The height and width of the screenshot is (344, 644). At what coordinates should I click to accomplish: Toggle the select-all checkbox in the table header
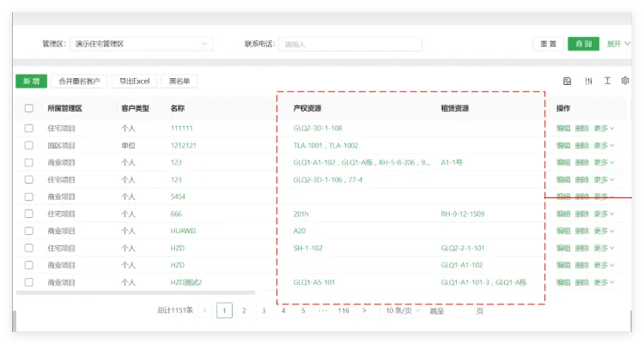(28, 108)
